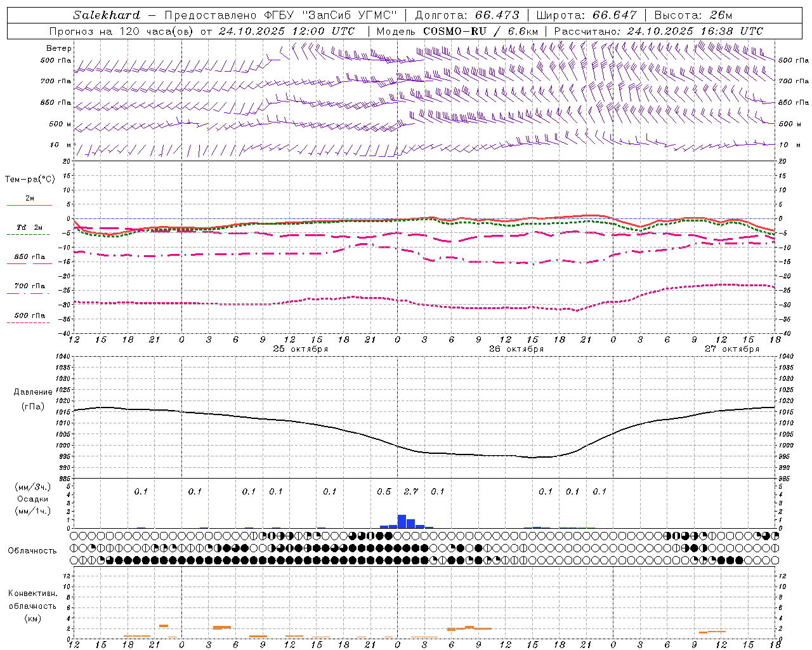Click the '25 октября' date label
The height and width of the screenshot is (650, 812).
301,349
